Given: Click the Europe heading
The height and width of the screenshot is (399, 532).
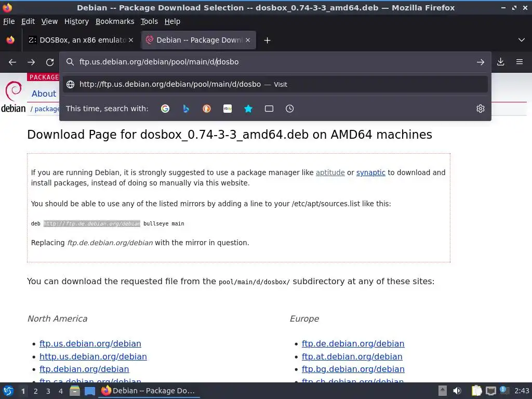Looking at the screenshot, I should click(x=304, y=318).
